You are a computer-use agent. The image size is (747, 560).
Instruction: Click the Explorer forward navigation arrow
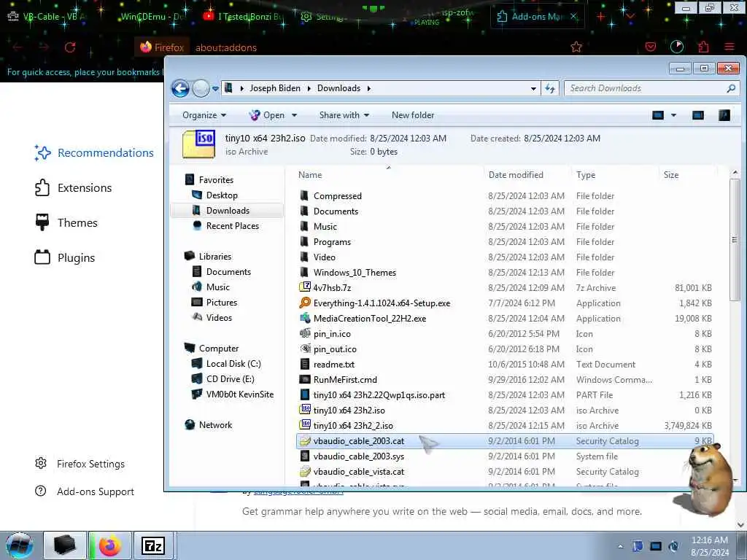(x=201, y=88)
